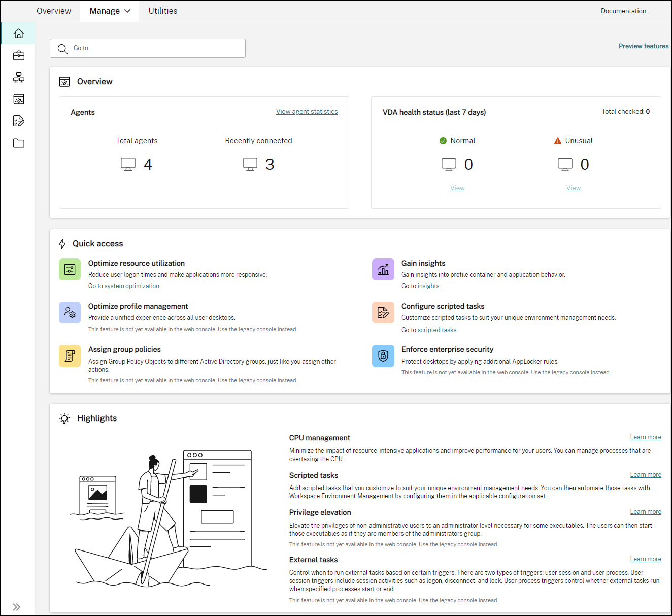Select the folder icon in sidebar
Screen dimensions: 672x616
(19, 143)
